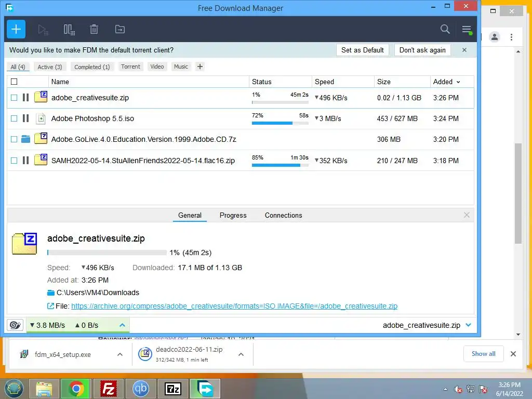Click the large zip icon in General details
The image size is (532, 399).
(24, 244)
